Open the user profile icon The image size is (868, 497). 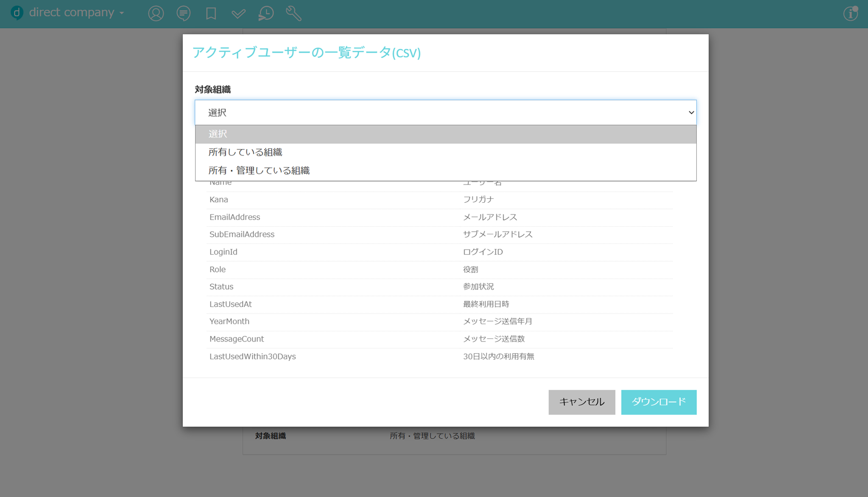[x=156, y=13]
